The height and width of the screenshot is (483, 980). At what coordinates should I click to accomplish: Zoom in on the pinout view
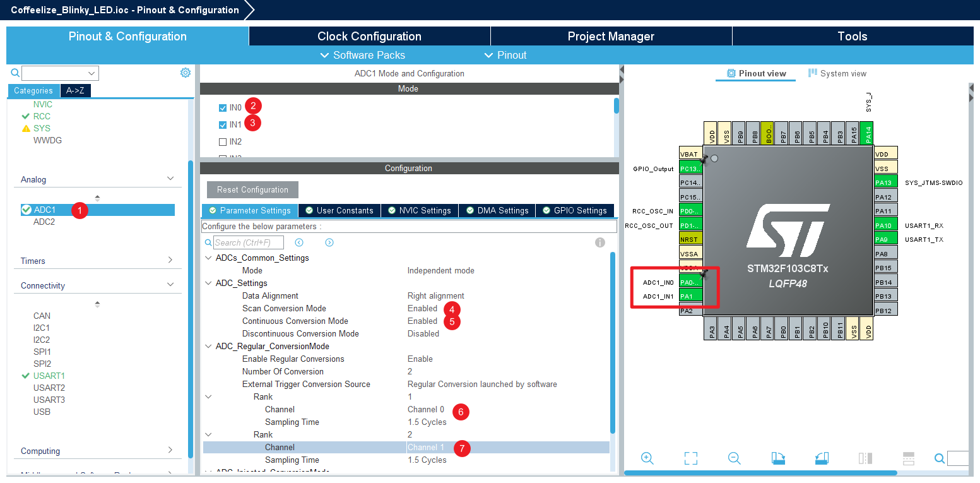pos(647,458)
